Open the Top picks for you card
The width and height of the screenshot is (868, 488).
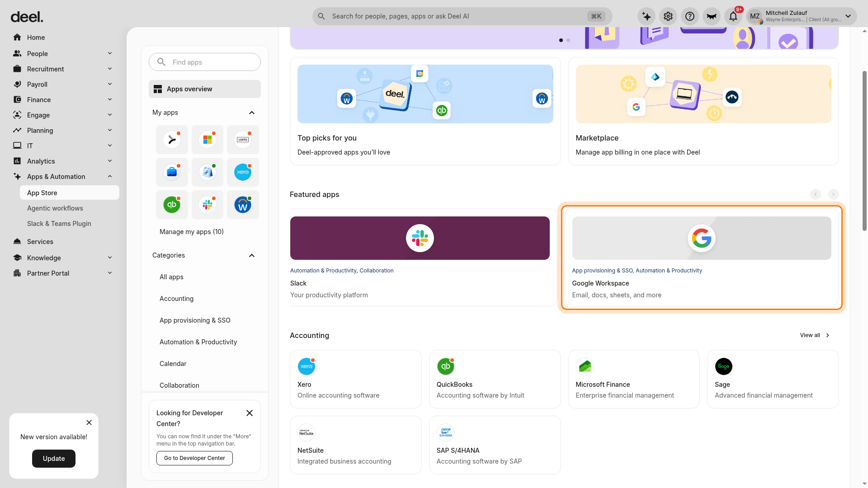tap(425, 111)
